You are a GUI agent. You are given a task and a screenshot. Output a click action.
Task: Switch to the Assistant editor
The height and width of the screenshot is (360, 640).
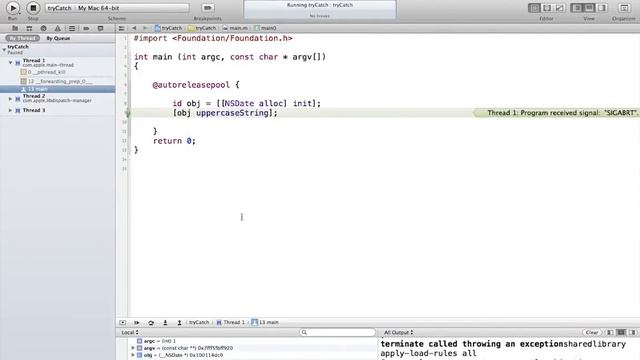click(x=547, y=8)
